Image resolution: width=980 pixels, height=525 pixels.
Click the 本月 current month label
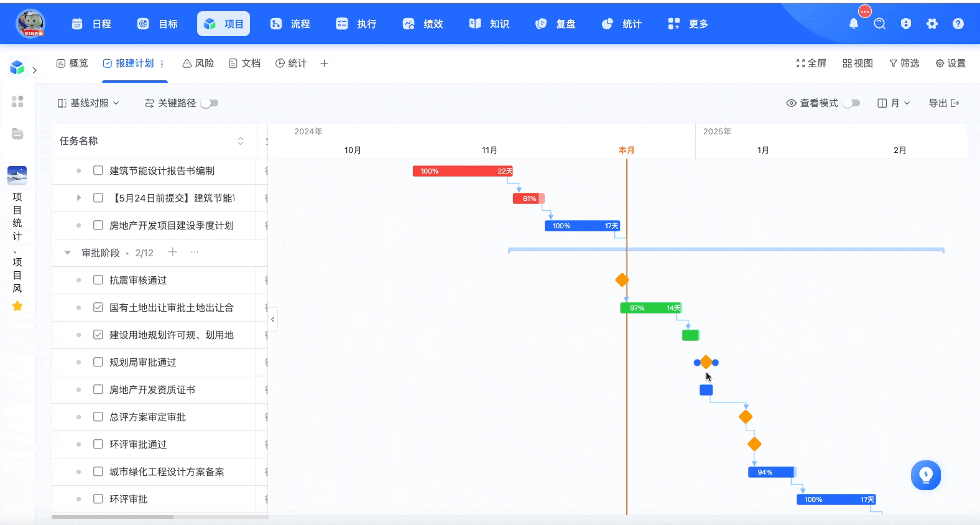[626, 150]
